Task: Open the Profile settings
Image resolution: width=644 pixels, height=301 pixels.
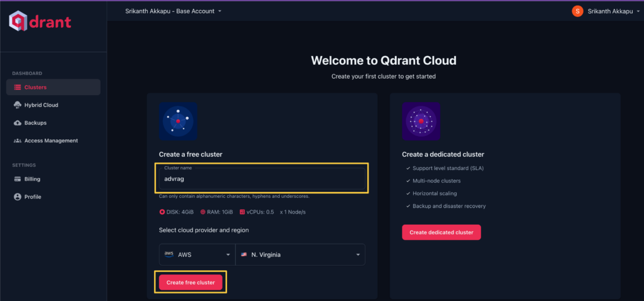Action: click(x=53, y=197)
